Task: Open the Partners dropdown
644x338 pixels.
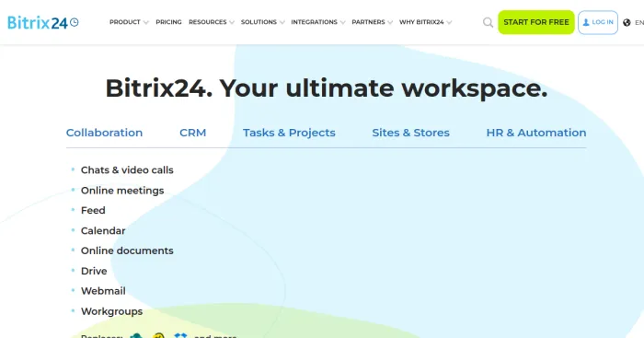Action: [372, 22]
